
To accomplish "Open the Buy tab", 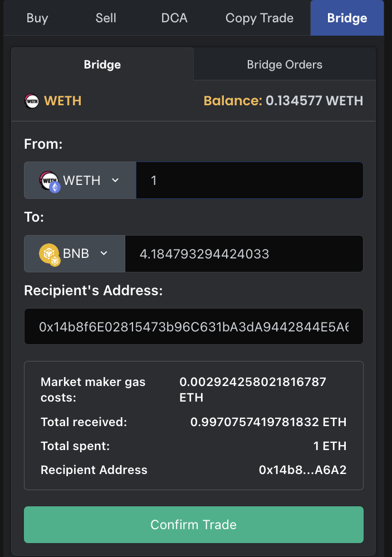I will [x=37, y=18].
